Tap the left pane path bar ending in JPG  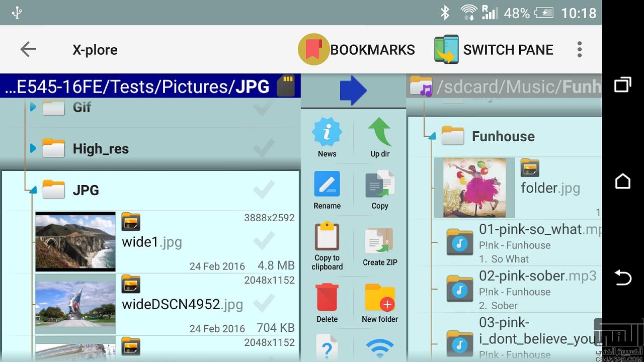(x=150, y=86)
